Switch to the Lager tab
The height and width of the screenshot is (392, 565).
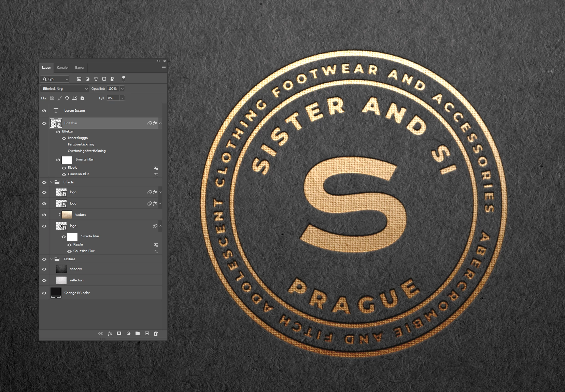[46, 68]
